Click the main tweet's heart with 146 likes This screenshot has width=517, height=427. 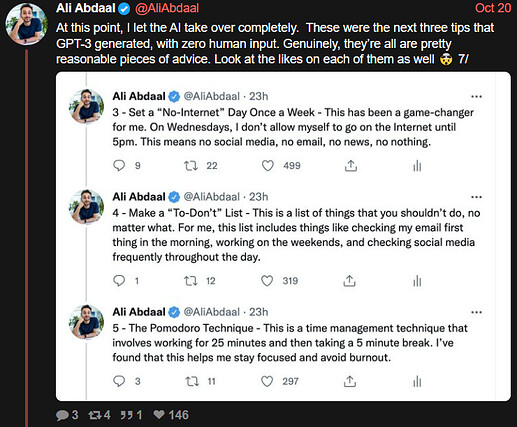point(159,415)
